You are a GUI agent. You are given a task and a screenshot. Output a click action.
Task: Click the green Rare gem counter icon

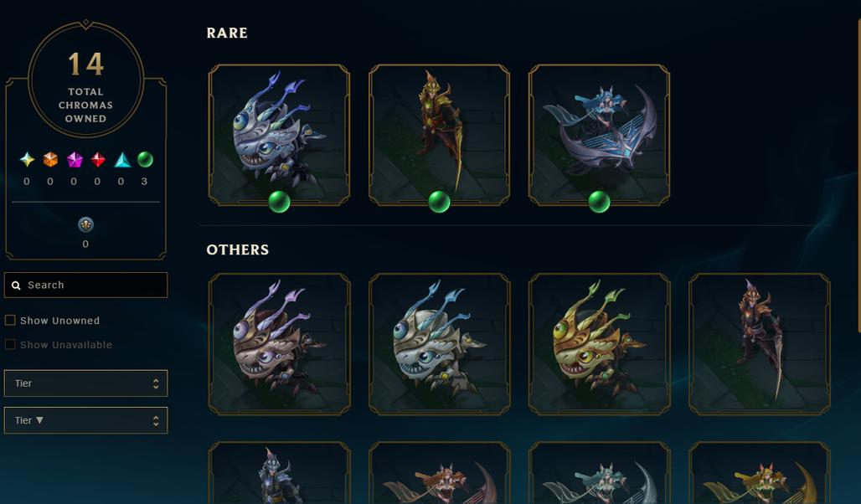(x=145, y=160)
